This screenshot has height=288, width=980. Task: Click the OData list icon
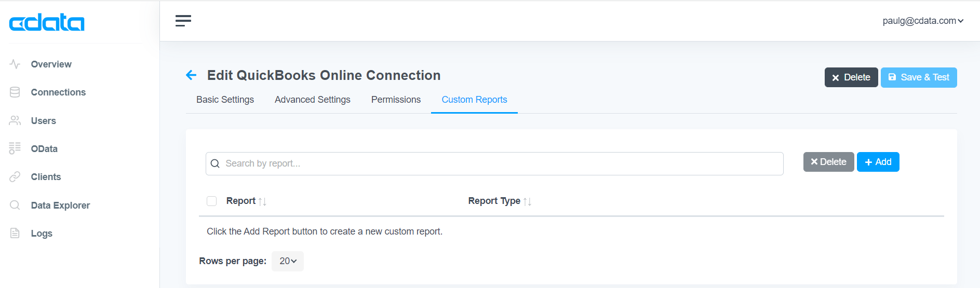pos(15,148)
